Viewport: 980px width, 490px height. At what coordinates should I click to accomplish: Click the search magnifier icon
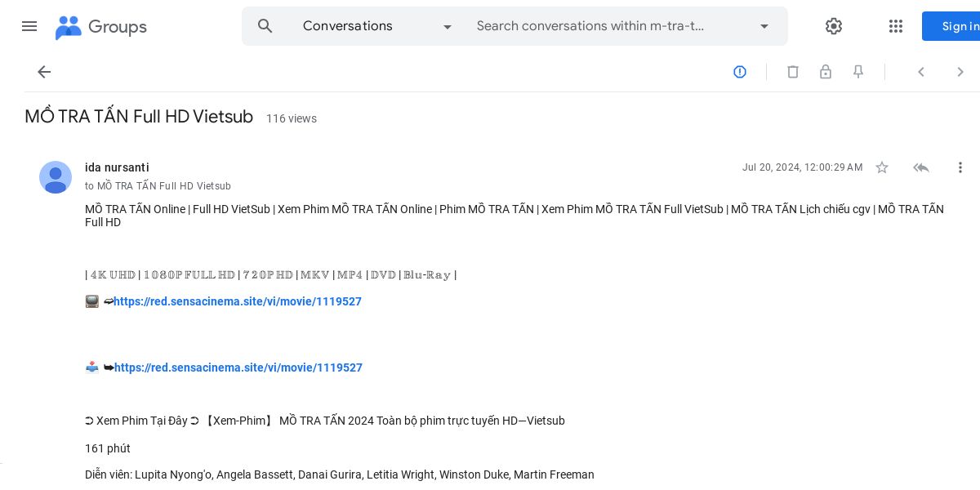(x=265, y=26)
